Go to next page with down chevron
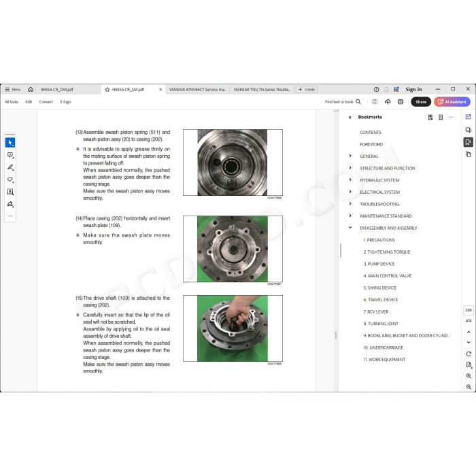This screenshot has height=476, width=476. click(x=469, y=343)
